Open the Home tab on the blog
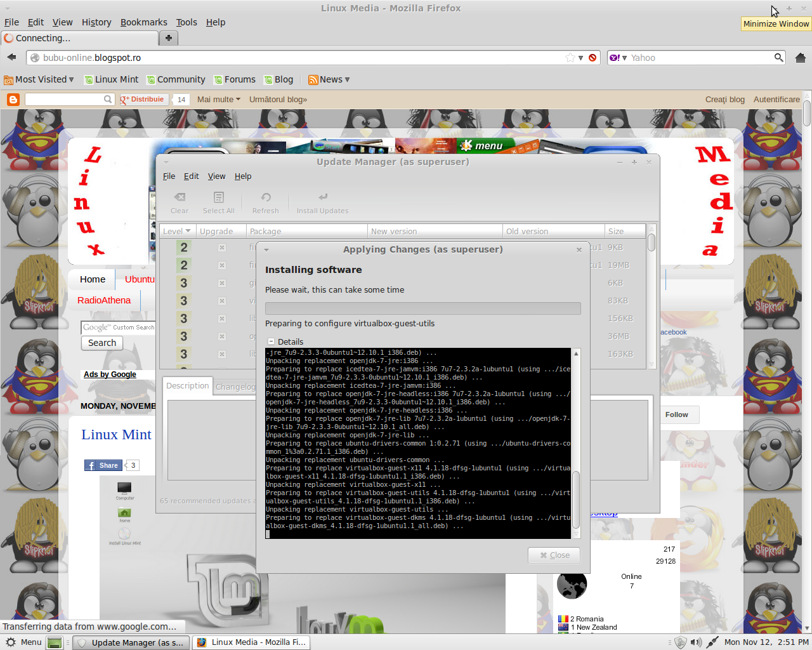The width and height of the screenshot is (812, 650). click(x=93, y=279)
